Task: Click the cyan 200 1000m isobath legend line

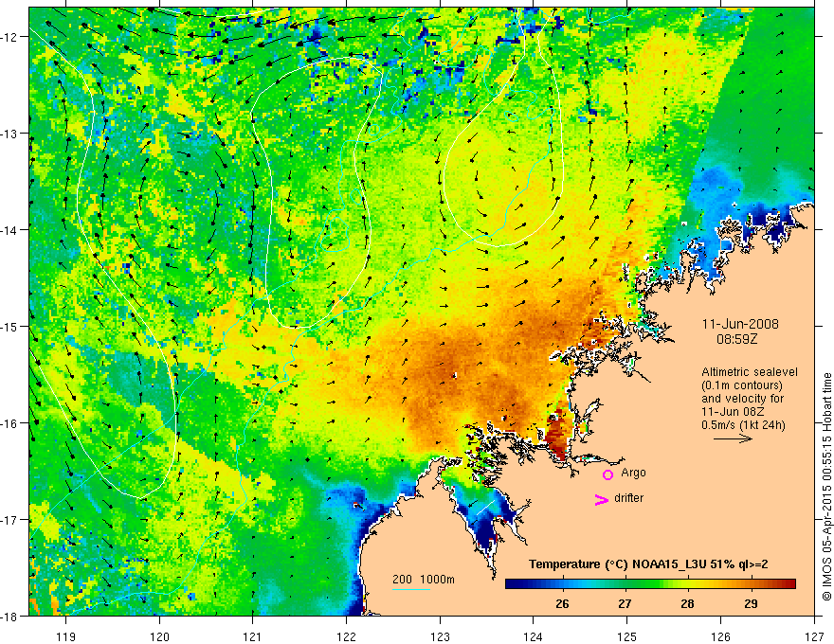Action: point(411,589)
